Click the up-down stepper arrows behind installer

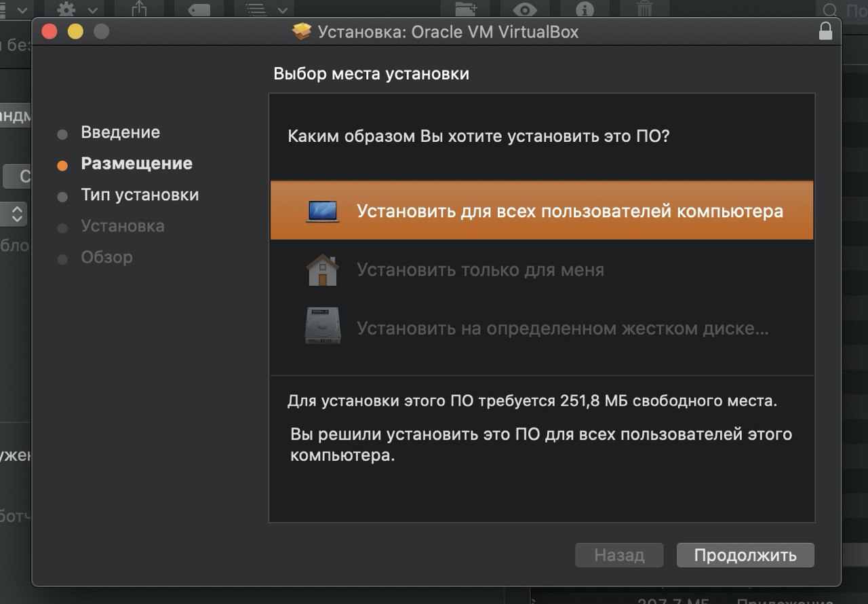point(16,214)
